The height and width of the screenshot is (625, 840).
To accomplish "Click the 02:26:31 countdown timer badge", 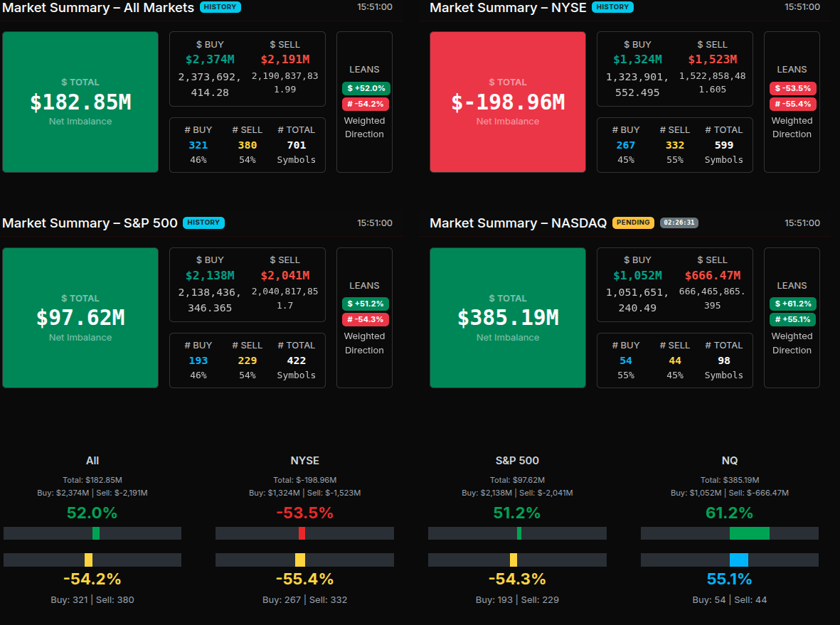I will click(x=679, y=223).
